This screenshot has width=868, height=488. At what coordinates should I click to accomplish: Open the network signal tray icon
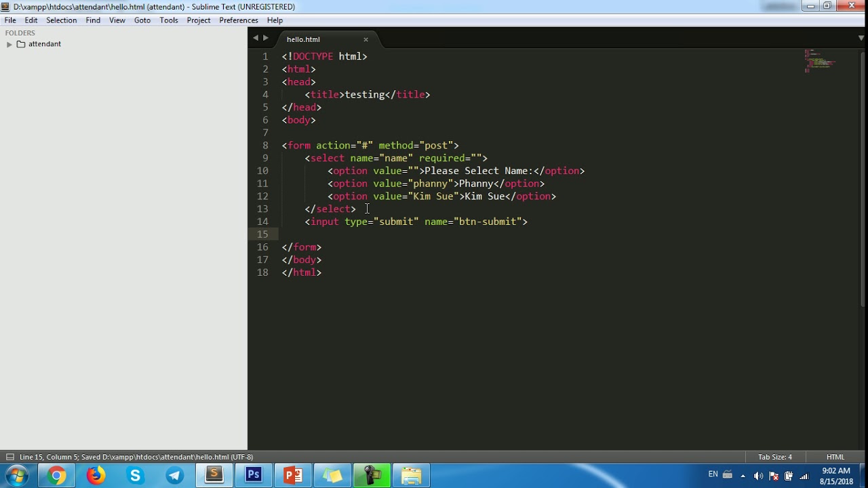pyautogui.click(x=804, y=476)
